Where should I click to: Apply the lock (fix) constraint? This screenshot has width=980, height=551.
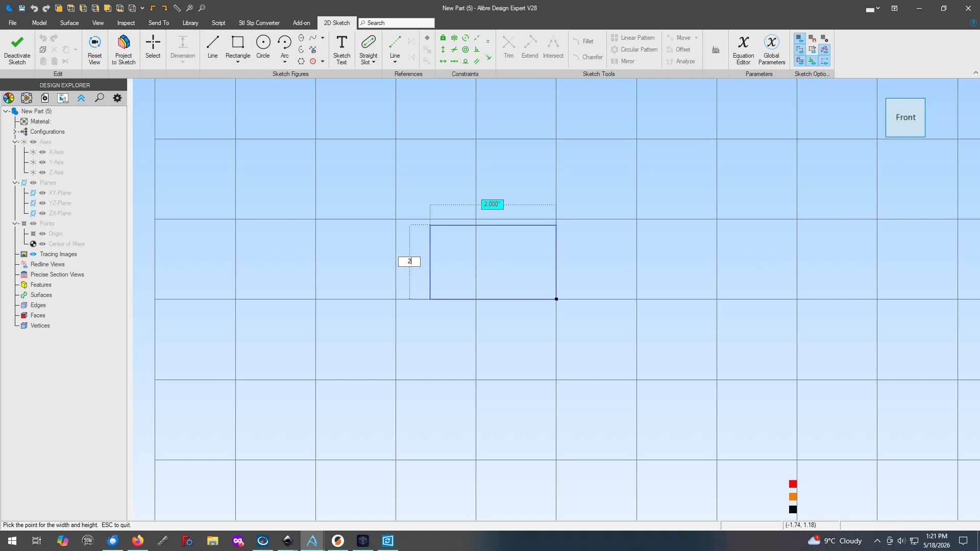point(443,38)
